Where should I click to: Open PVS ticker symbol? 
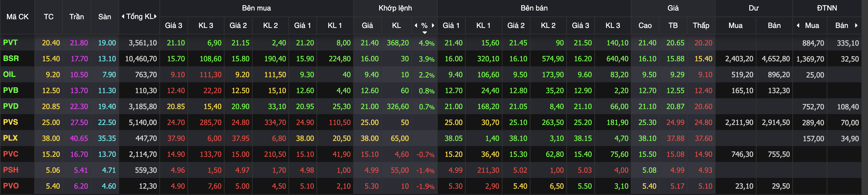pyautogui.click(x=11, y=122)
